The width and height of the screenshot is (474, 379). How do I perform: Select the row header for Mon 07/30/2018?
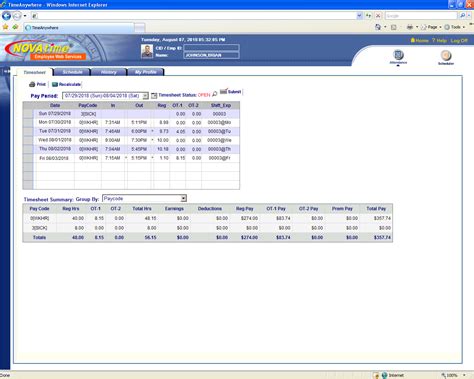pos(28,123)
